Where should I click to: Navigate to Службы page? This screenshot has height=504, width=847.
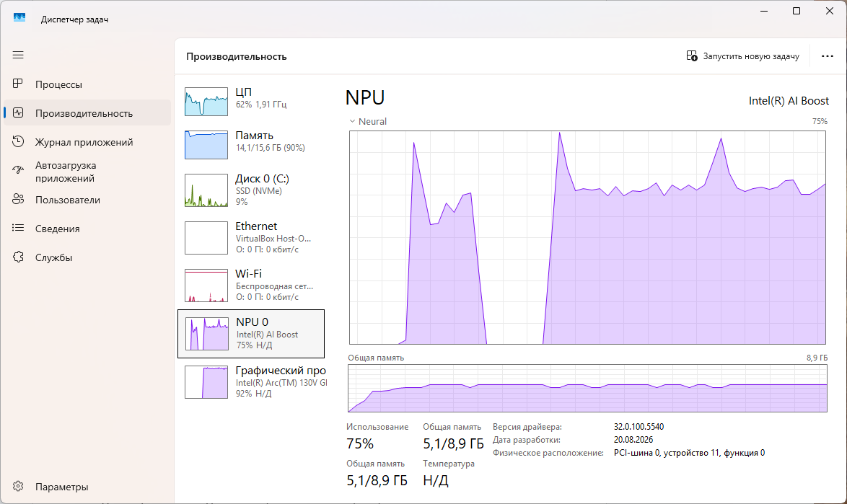[x=87, y=257]
